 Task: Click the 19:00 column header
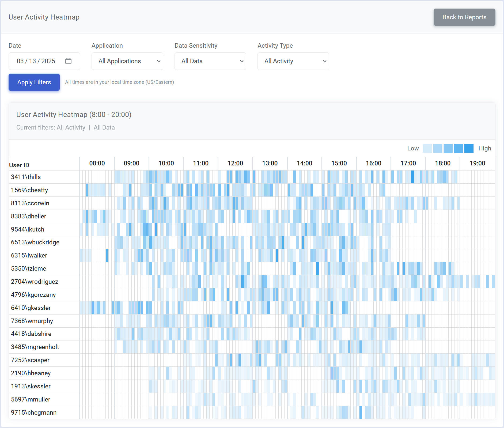click(x=477, y=163)
